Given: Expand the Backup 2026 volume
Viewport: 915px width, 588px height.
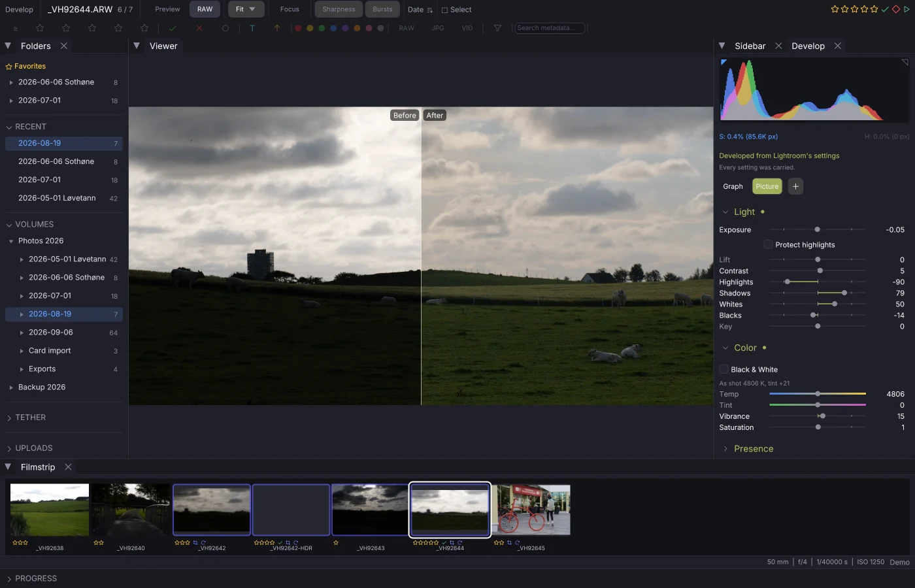Looking at the screenshot, I should 11,387.
